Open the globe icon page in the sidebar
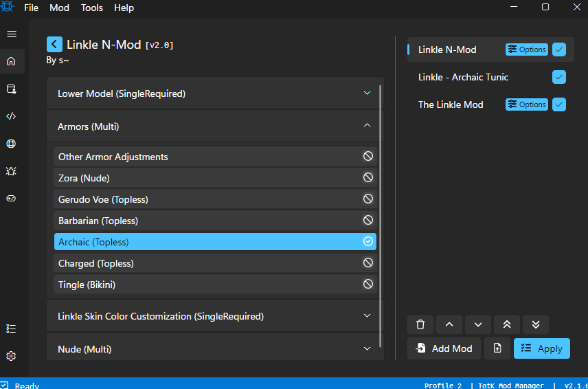Screen dimensions: 588x389 pyautogui.click(x=11, y=144)
